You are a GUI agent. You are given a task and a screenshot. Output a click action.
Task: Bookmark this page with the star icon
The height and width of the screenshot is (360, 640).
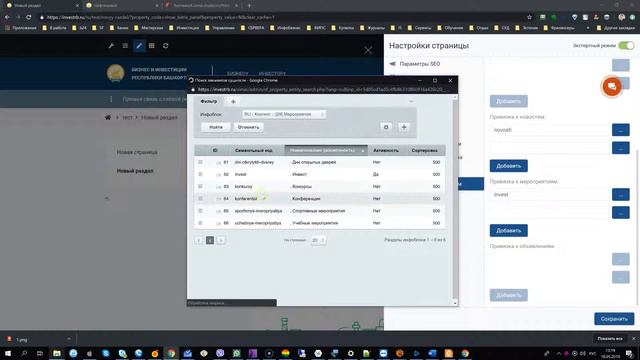click(x=529, y=17)
